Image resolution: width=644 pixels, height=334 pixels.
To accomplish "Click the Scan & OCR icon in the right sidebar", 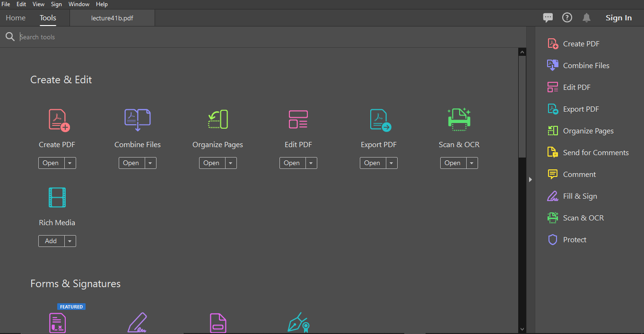I will 553,218.
